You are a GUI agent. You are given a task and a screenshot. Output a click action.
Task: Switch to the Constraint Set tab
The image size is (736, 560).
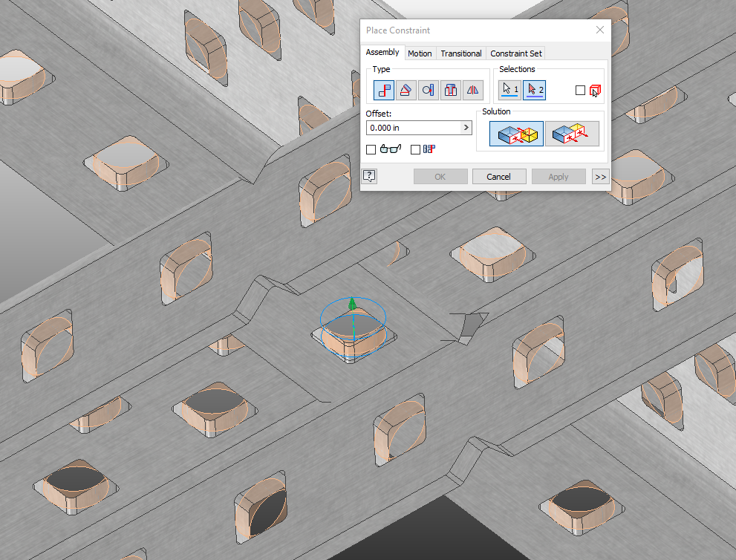tap(516, 53)
